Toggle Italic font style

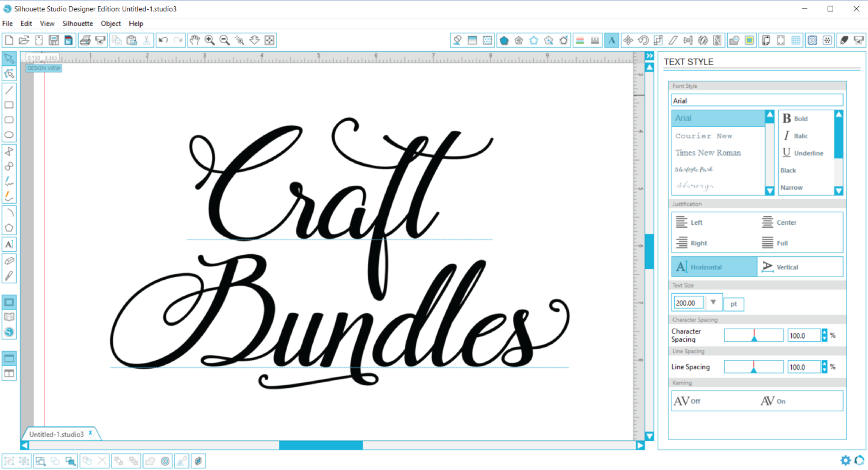pos(795,136)
